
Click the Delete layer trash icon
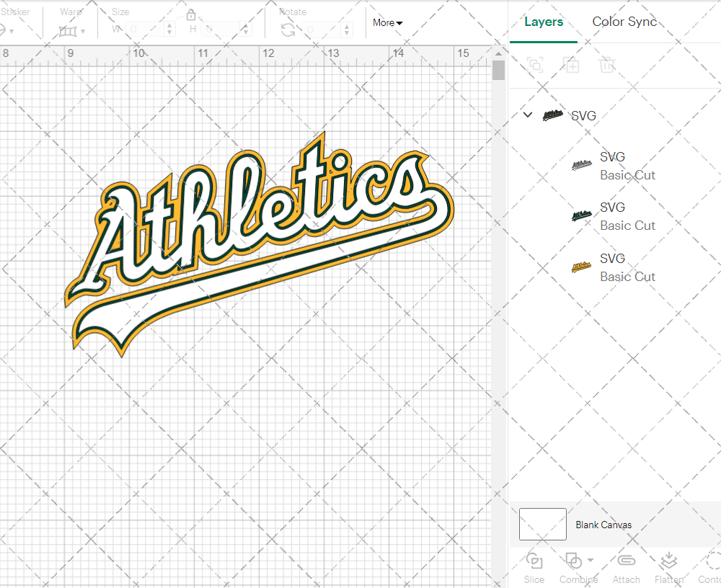(x=607, y=65)
